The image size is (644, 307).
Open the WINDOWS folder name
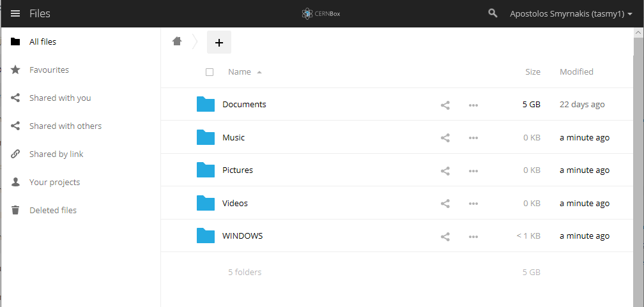[x=242, y=236]
